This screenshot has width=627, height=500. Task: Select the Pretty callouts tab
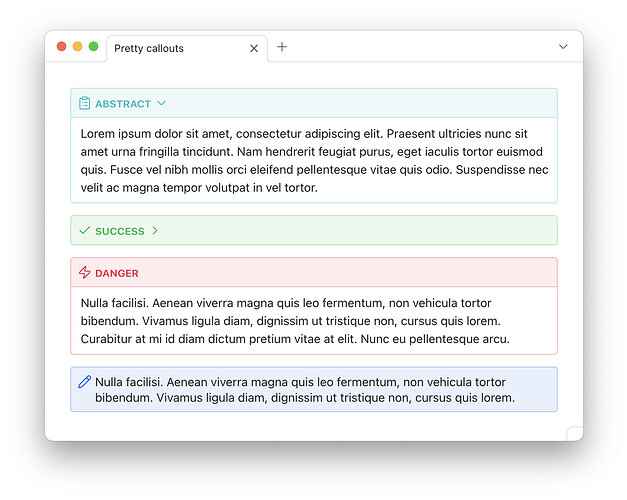tap(150, 48)
